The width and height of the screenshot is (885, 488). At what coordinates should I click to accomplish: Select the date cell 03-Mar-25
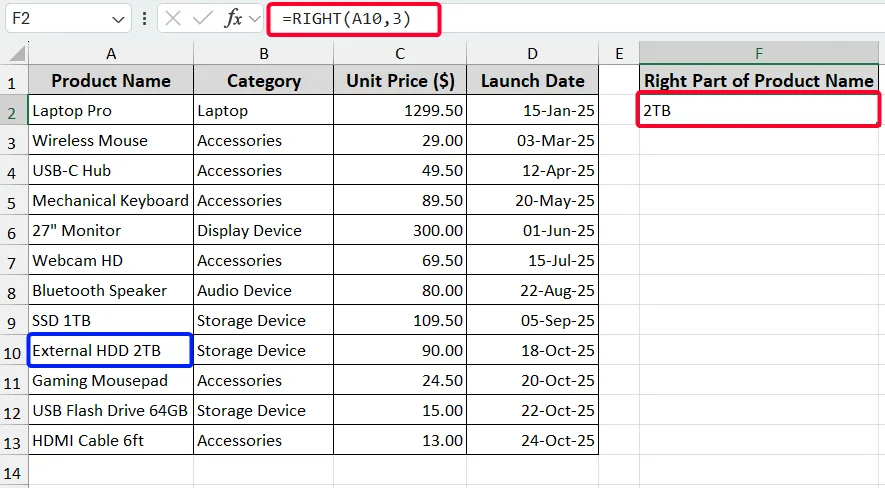click(x=532, y=140)
